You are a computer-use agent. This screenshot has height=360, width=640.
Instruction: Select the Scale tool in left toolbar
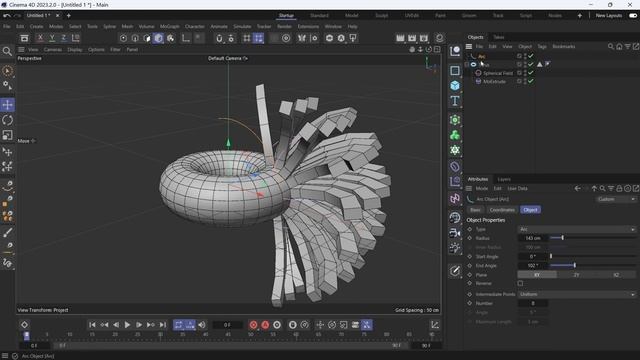(7, 135)
